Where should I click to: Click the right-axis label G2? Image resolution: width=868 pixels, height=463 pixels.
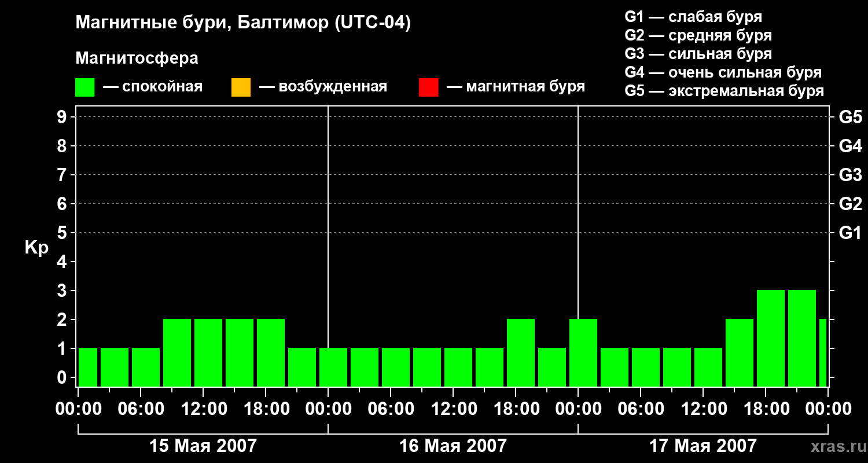pyautogui.click(x=850, y=204)
